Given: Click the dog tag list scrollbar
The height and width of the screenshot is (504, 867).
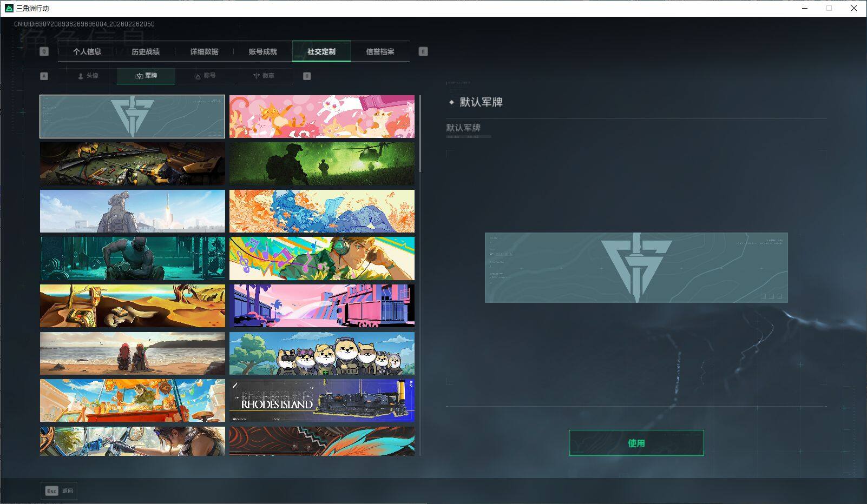Looking at the screenshot, I should pyautogui.click(x=420, y=134).
